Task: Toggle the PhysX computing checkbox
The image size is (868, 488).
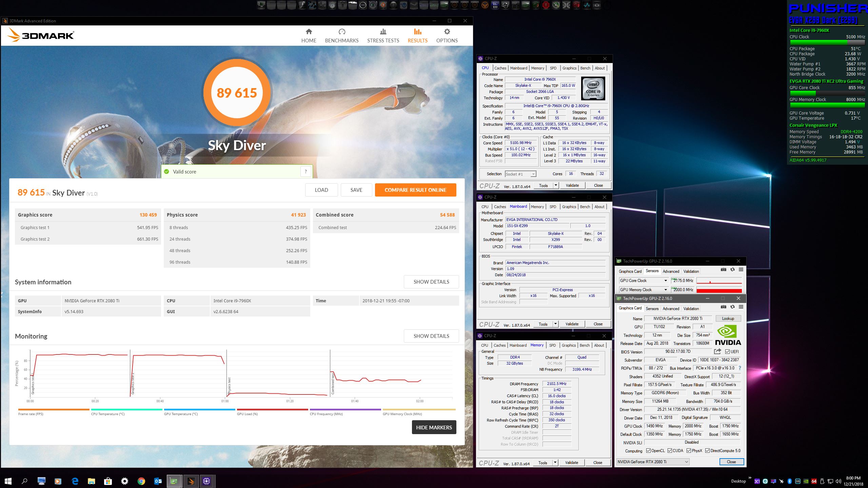Action: 689,451
